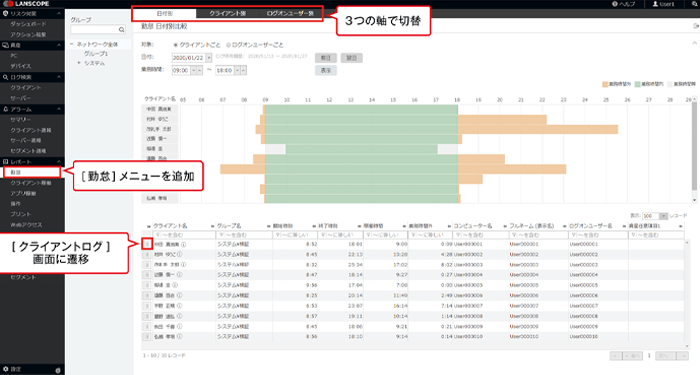This screenshot has height=375, width=700.
Task: Open client log button for User000002 row
Action: [x=147, y=254]
